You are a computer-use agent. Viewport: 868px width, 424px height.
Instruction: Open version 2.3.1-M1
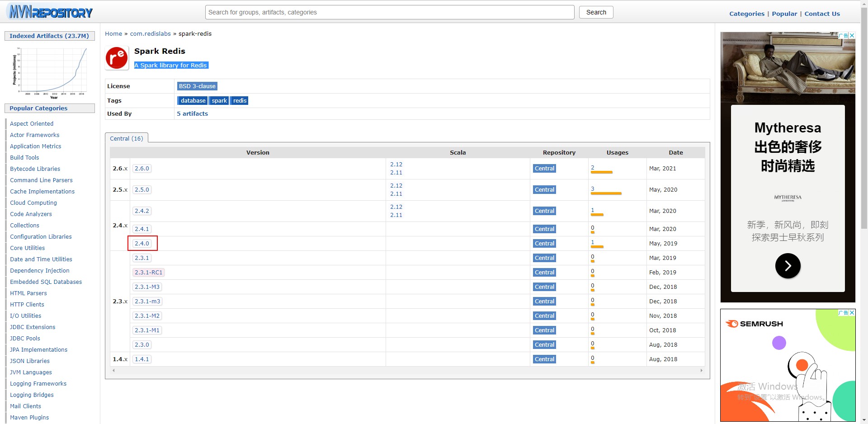(147, 330)
